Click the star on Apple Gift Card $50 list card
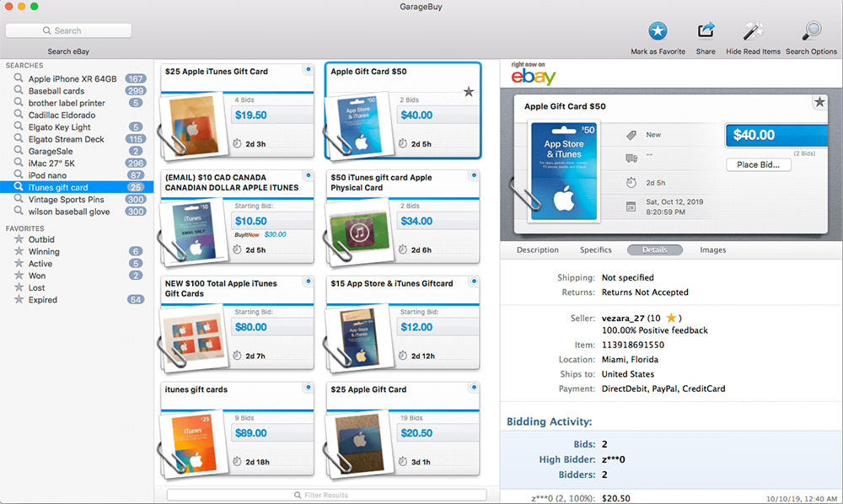The height and width of the screenshot is (504, 843). [x=469, y=92]
